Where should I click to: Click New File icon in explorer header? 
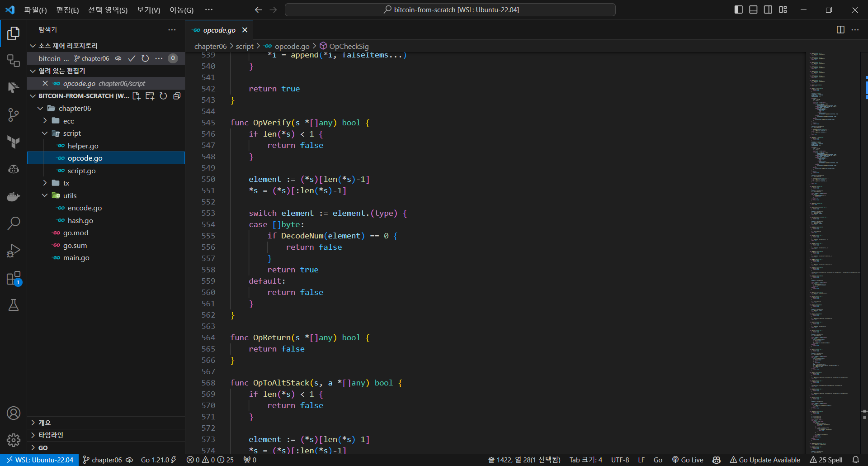[x=137, y=96]
